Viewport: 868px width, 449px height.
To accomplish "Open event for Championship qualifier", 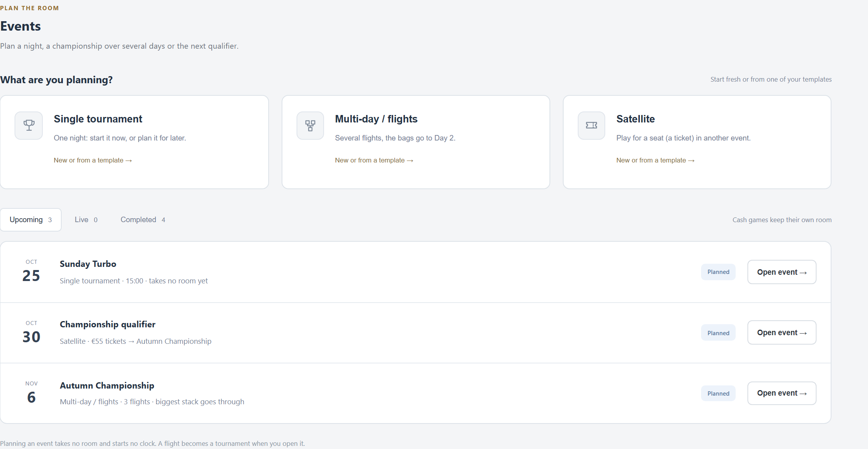I will click(782, 332).
